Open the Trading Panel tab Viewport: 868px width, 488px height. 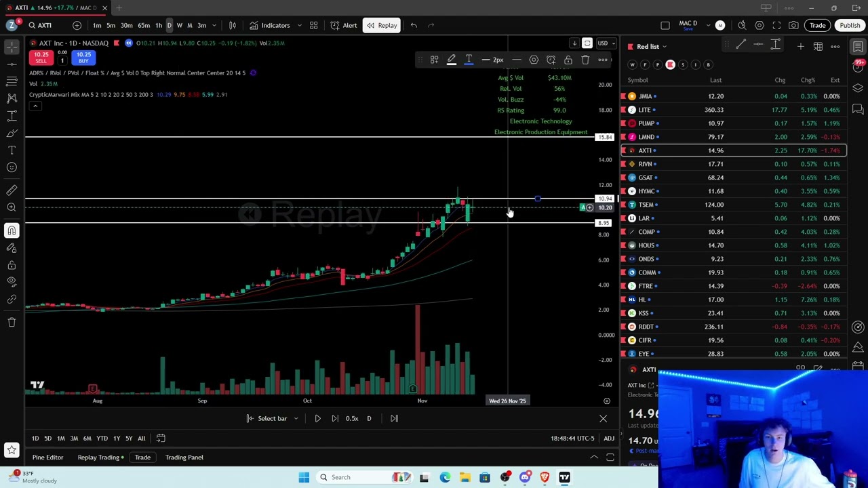pos(184,457)
